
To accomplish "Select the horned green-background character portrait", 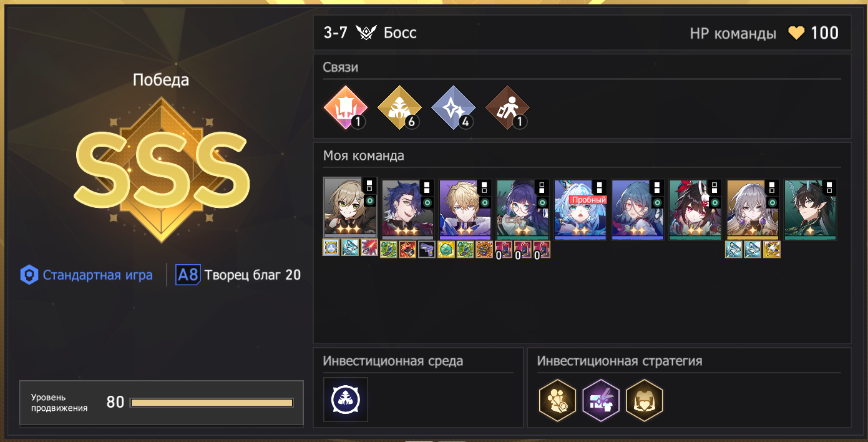I will (810, 210).
